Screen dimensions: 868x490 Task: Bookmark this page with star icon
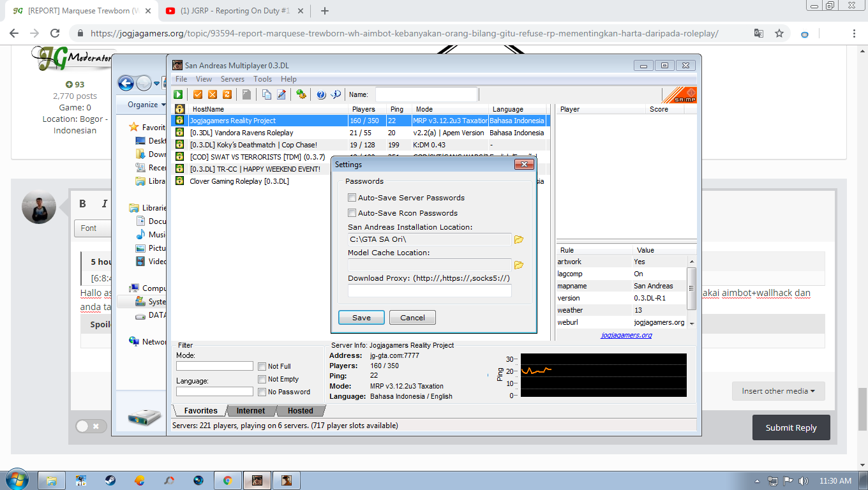(x=779, y=33)
